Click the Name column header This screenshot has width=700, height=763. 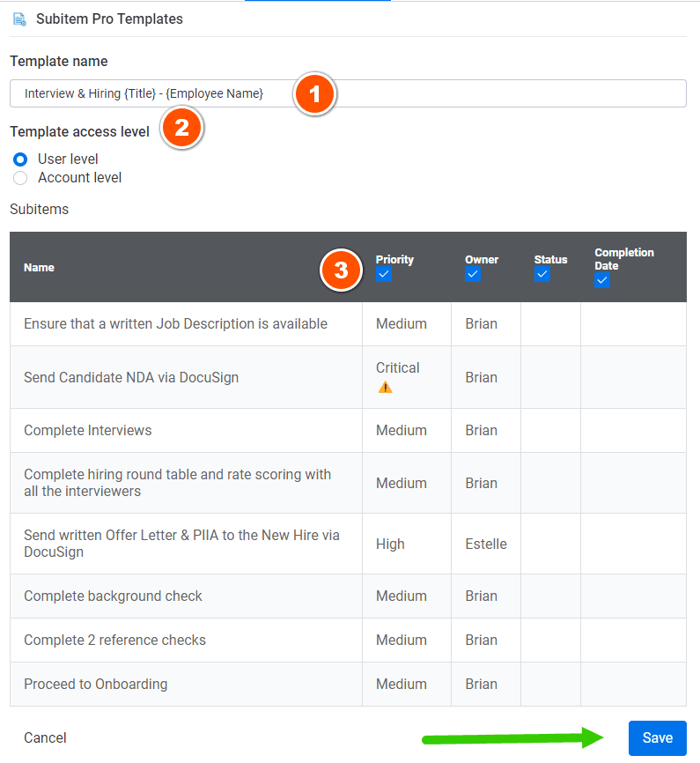pos(39,267)
